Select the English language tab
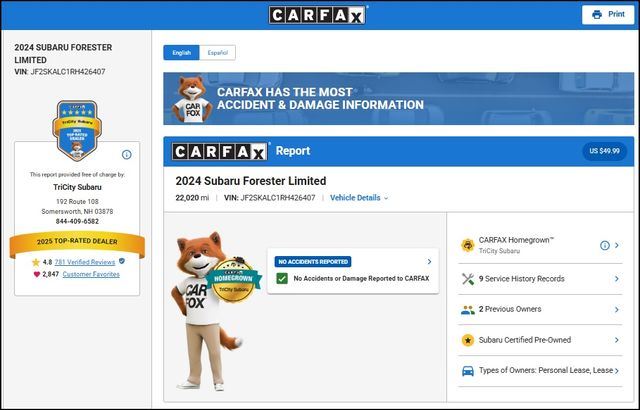Viewport: 640px width, 410px height. coord(181,53)
